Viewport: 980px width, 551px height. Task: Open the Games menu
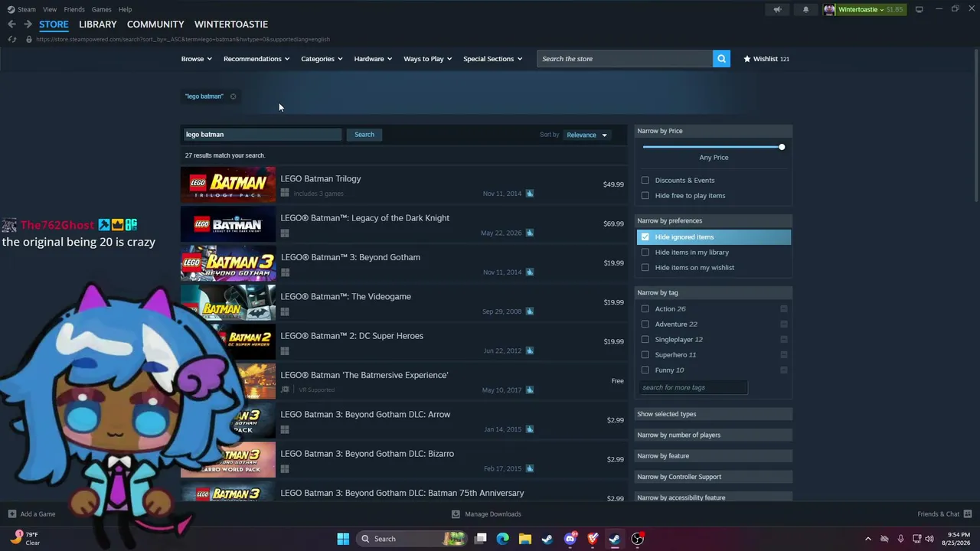(x=102, y=9)
